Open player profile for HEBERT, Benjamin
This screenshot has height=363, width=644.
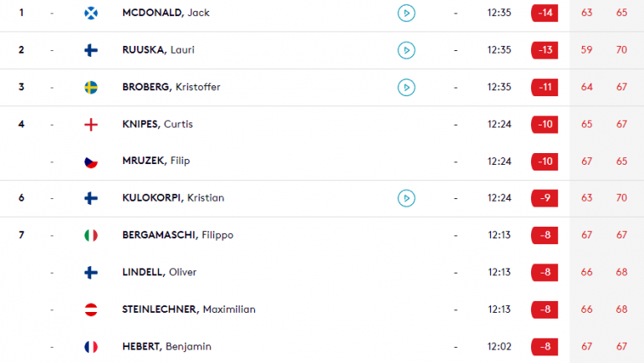pyautogui.click(x=166, y=346)
